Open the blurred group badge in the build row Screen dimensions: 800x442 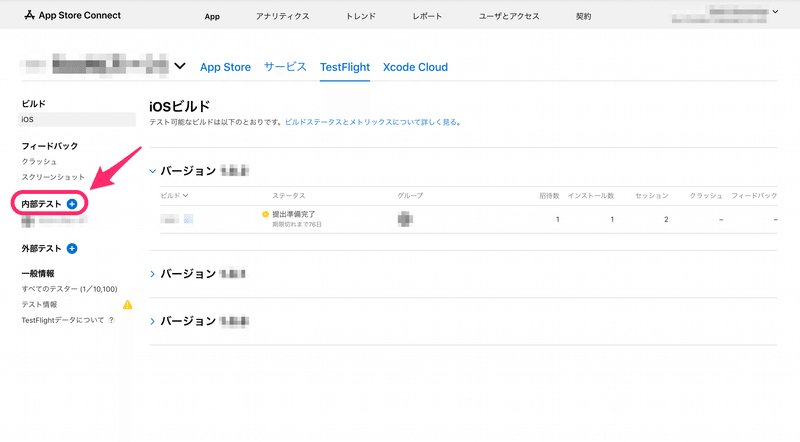point(405,219)
